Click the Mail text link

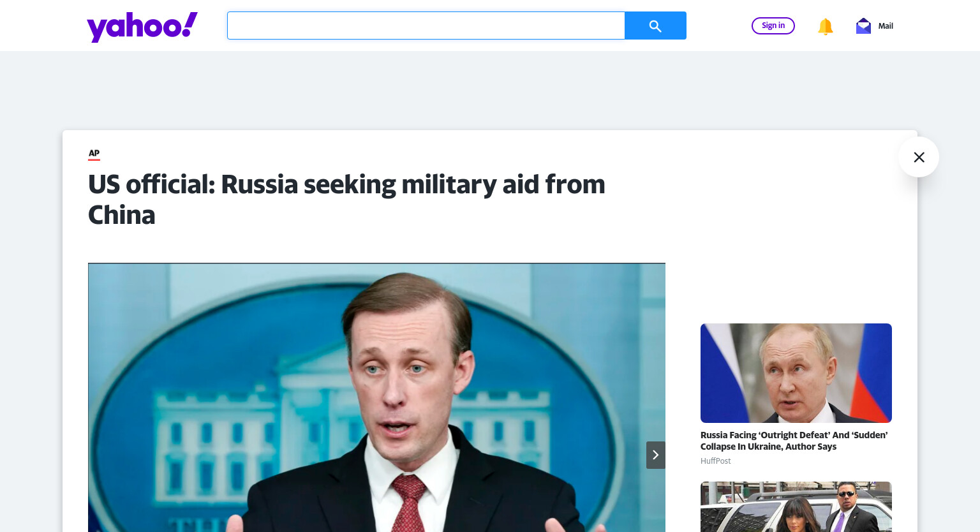tap(886, 26)
